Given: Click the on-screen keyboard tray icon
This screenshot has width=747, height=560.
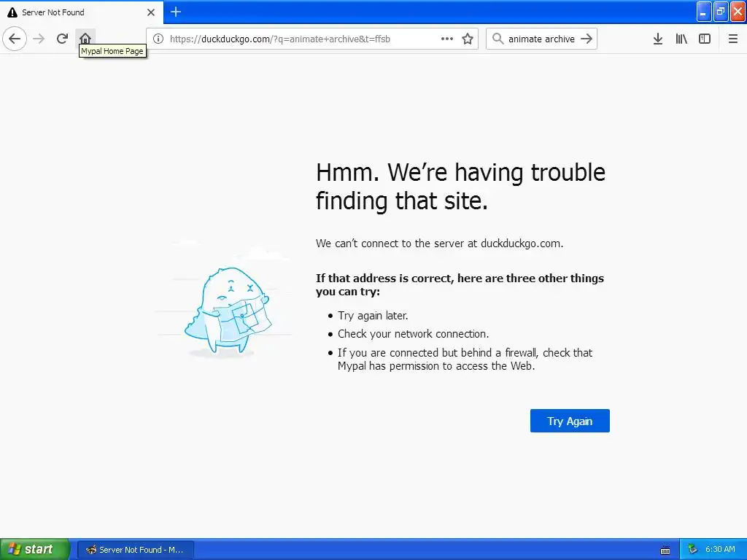Looking at the screenshot, I should 665,550.
